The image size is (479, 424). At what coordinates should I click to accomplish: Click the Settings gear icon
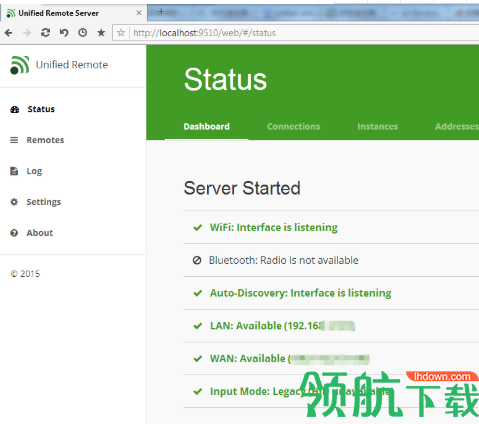tap(14, 202)
